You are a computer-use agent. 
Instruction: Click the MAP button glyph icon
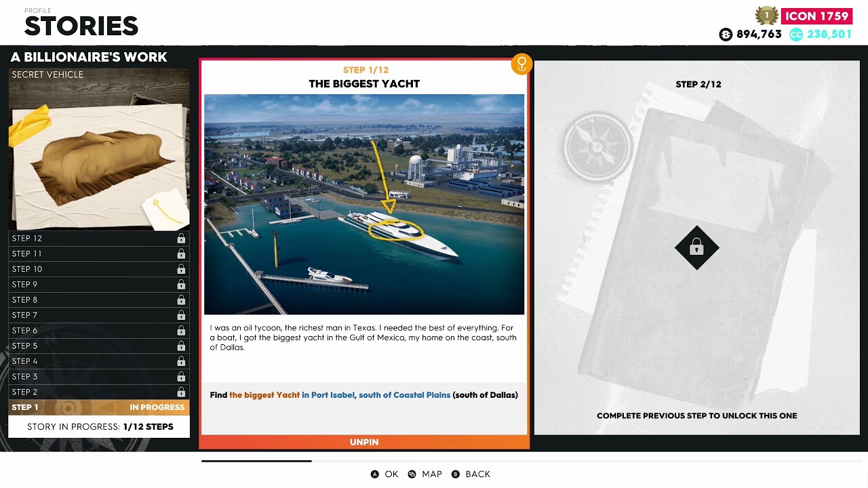[412, 474]
